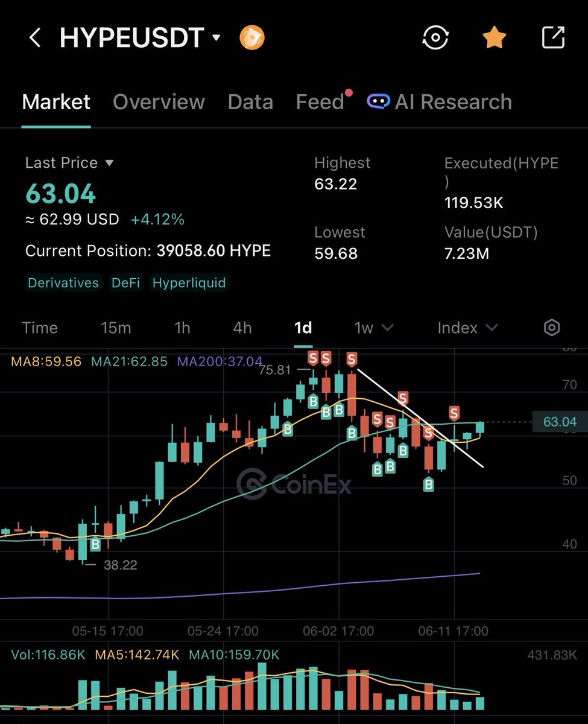Viewport: 588px width, 724px height.
Task: Tap the MA200:37.04 indicator label
Action: 220,362
